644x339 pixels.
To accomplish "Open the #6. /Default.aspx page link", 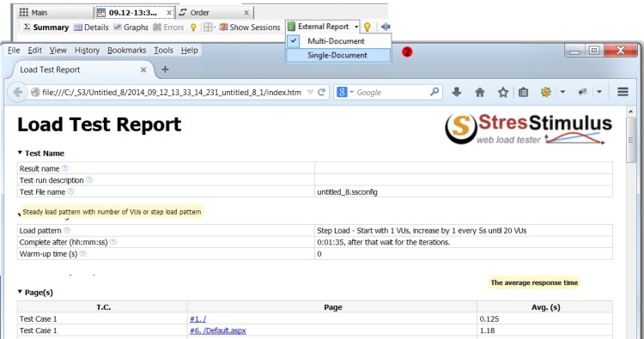I will coord(218,330).
